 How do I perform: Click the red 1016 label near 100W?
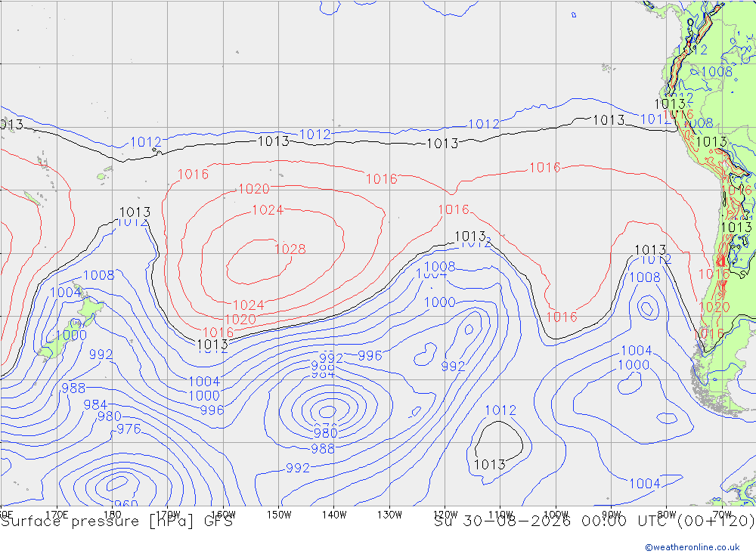[562, 317]
